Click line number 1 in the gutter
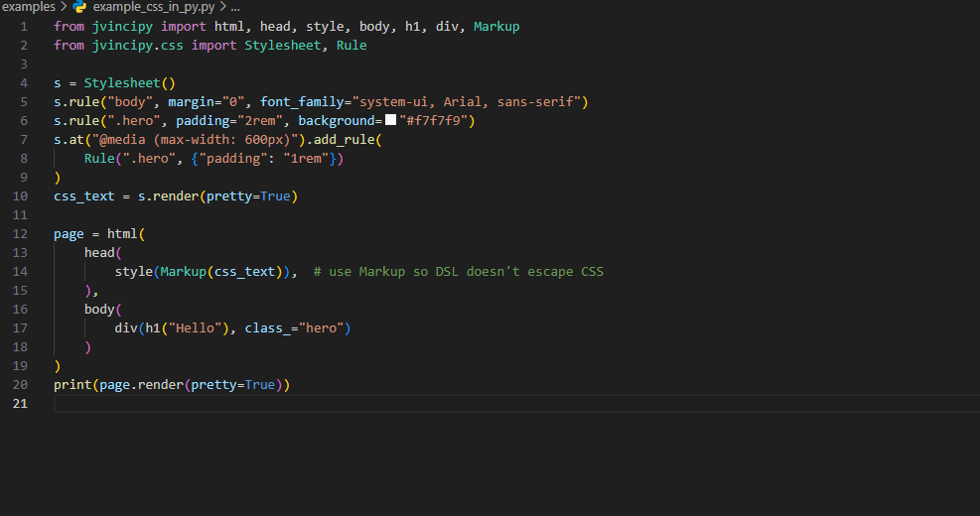 coord(24,27)
